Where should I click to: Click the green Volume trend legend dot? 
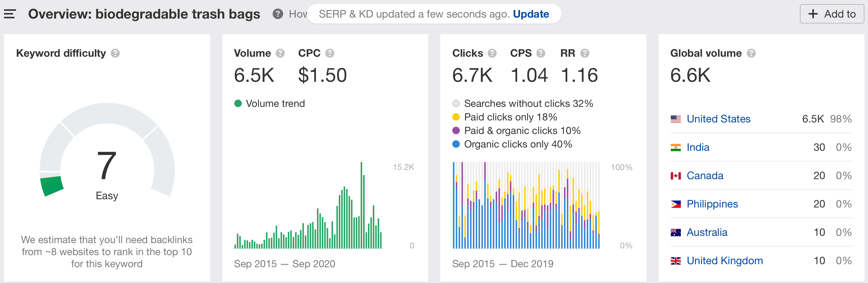[238, 103]
